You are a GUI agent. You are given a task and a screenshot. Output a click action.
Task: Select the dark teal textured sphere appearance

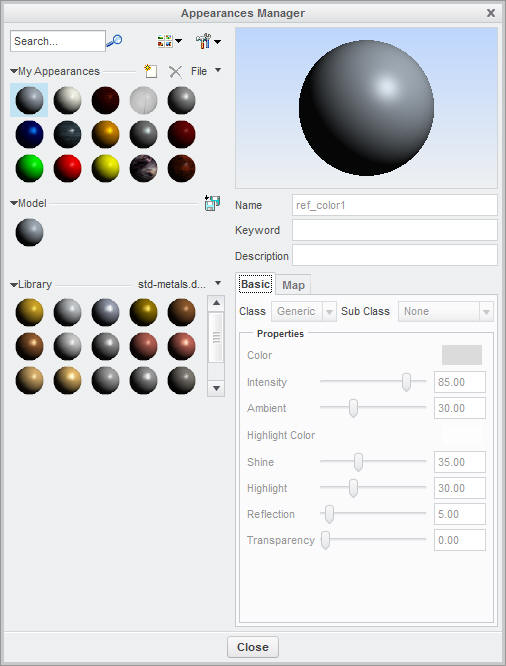[67, 134]
